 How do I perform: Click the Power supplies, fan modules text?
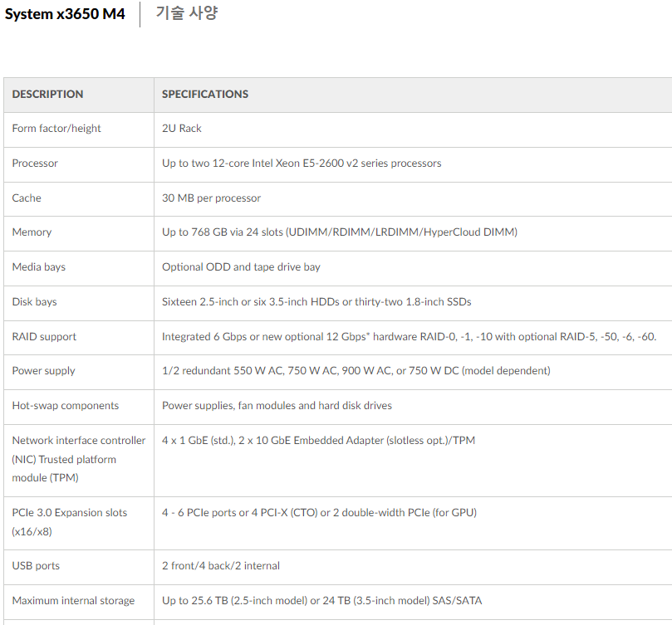[x=277, y=406]
